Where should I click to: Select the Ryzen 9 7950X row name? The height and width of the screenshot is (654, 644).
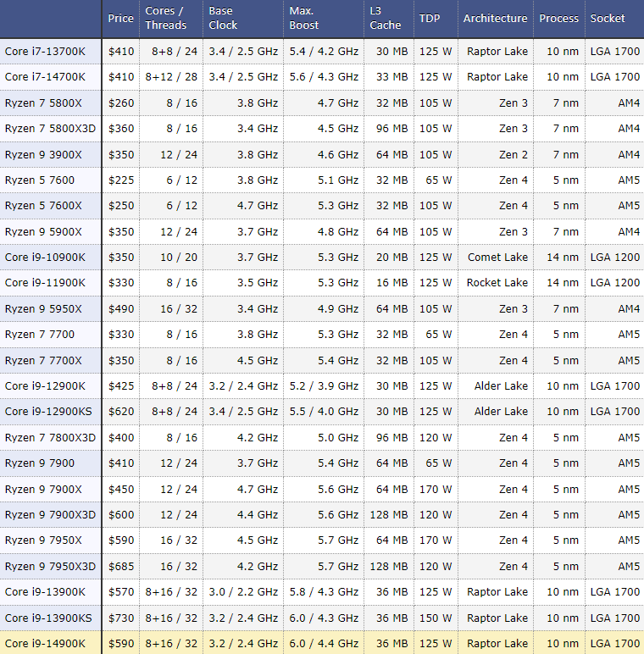(x=43, y=540)
